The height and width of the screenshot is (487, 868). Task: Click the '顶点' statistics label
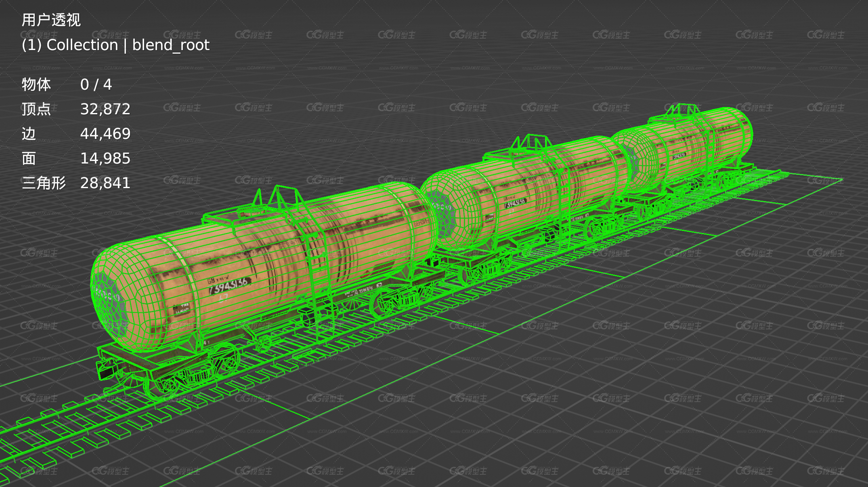pyautogui.click(x=36, y=109)
